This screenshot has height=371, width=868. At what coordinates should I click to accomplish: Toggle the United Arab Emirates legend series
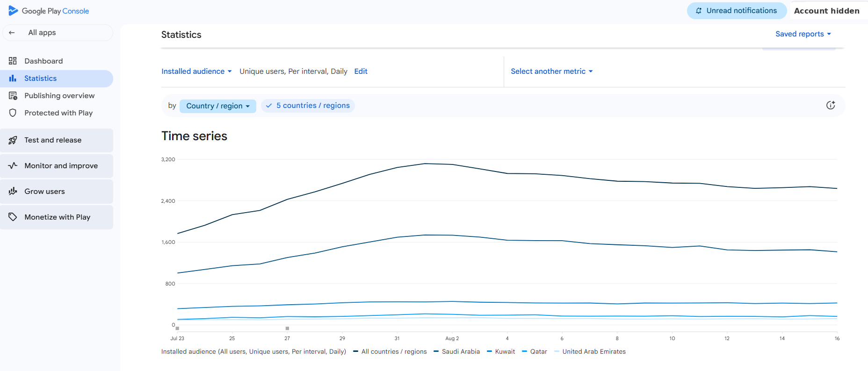590,351
